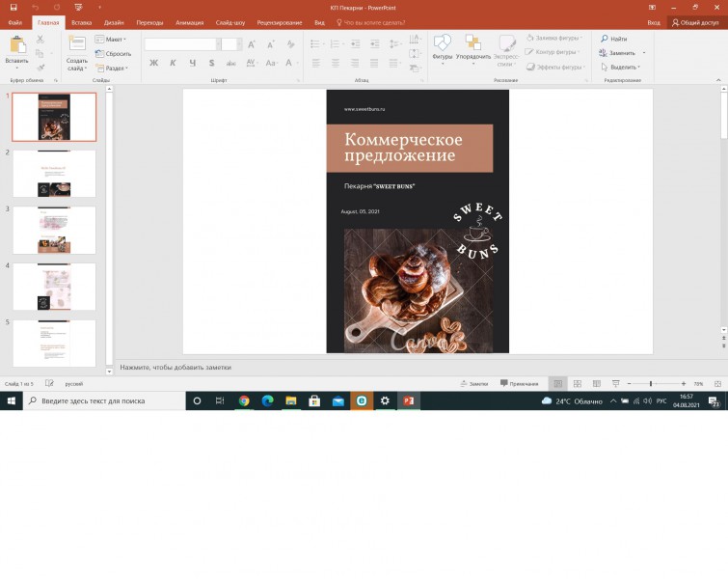Click the Windows Start button
The image size is (728, 579).
[x=12, y=400]
